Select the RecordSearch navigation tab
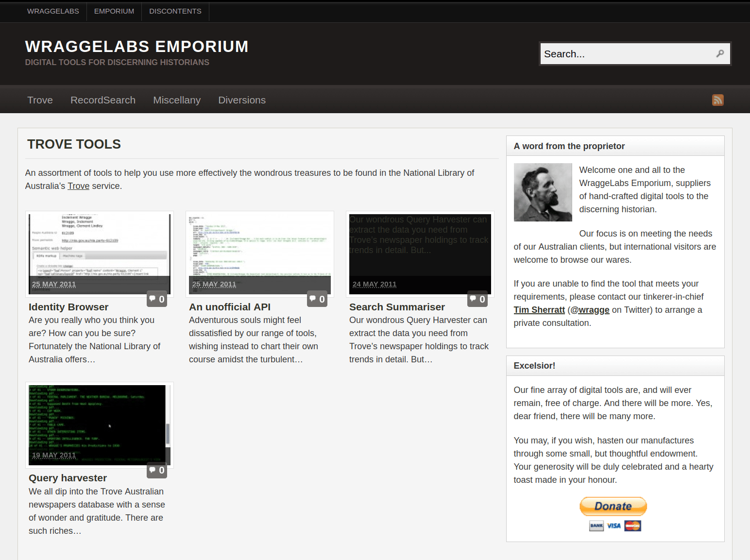750x560 pixels. 103,100
